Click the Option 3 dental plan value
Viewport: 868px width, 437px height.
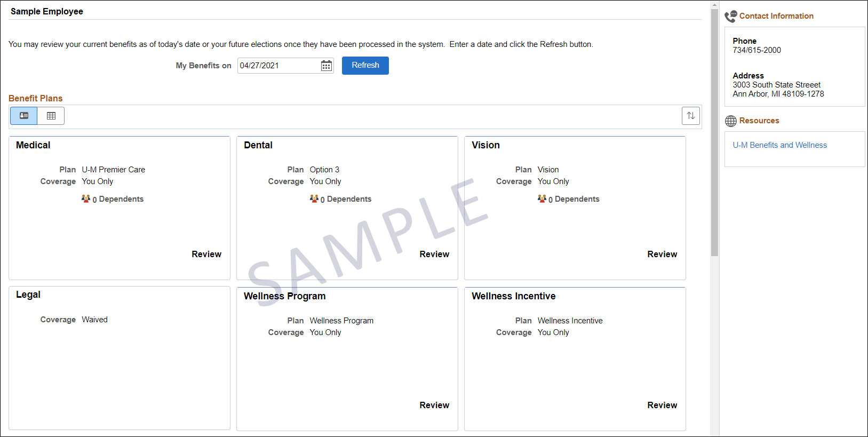pos(324,170)
